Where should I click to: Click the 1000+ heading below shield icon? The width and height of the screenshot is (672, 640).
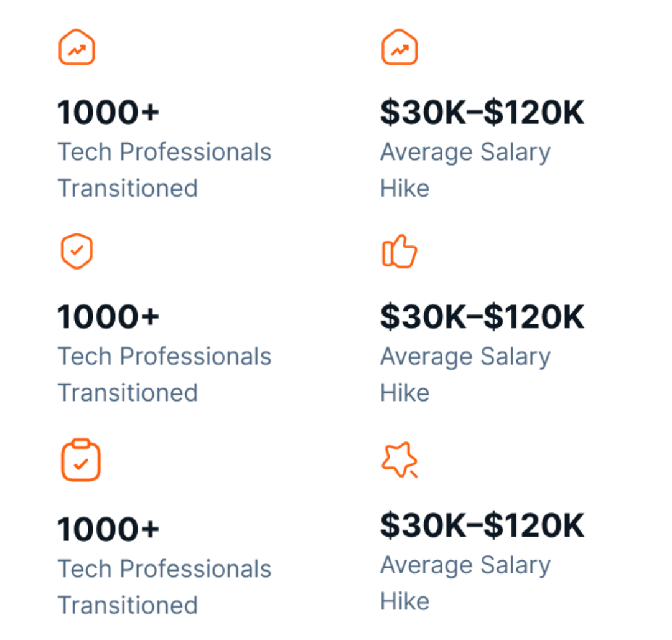point(108,317)
